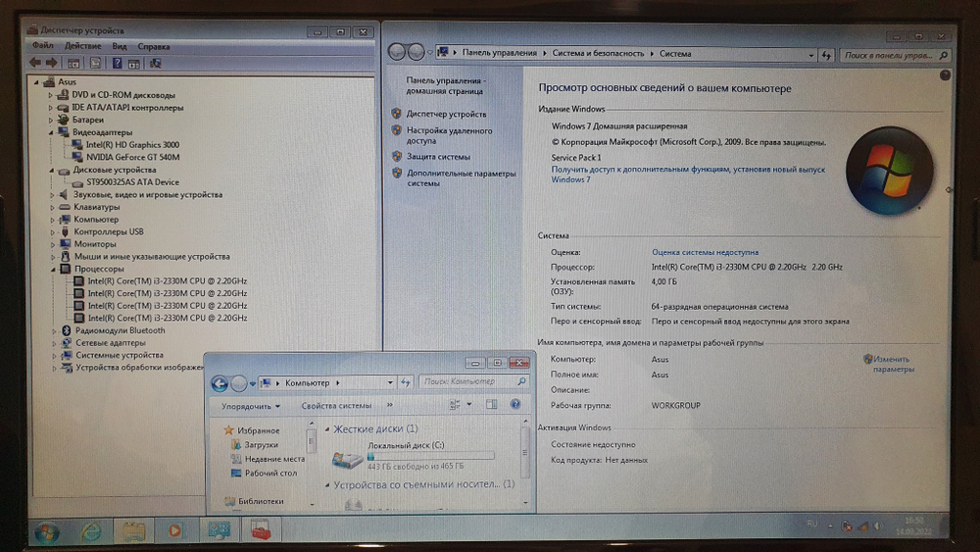The width and height of the screenshot is (980, 552).
Task: Click the Windows Start button
Action: pos(47,532)
